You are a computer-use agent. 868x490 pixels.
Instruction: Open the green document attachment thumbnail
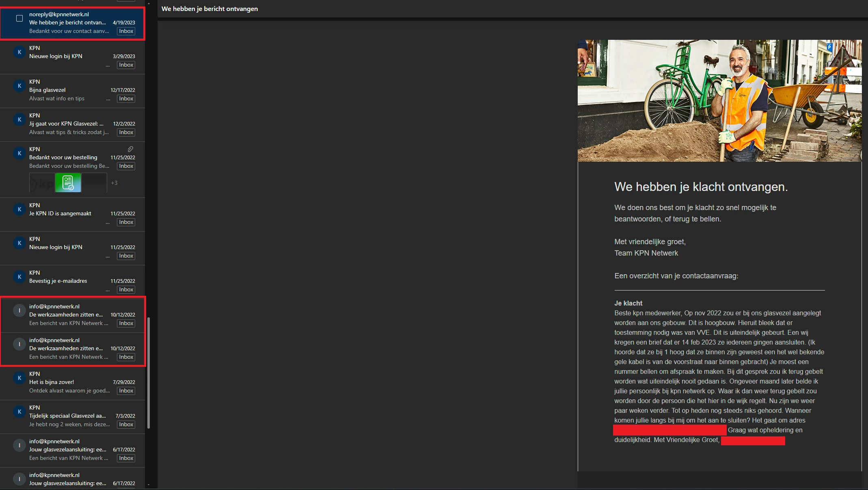pyautogui.click(x=68, y=183)
